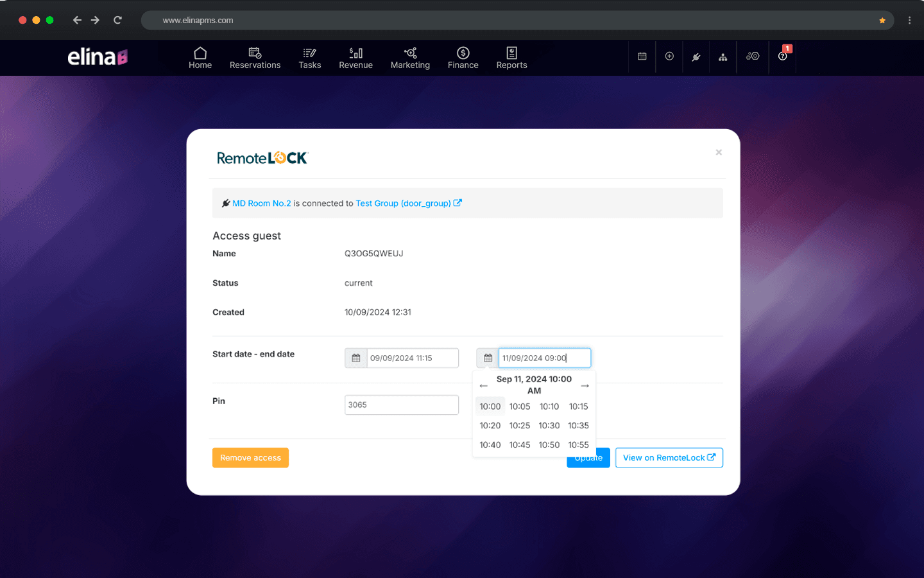The image size is (924, 578).
Task: Select 10:10 in time picker
Action: click(x=549, y=407)
